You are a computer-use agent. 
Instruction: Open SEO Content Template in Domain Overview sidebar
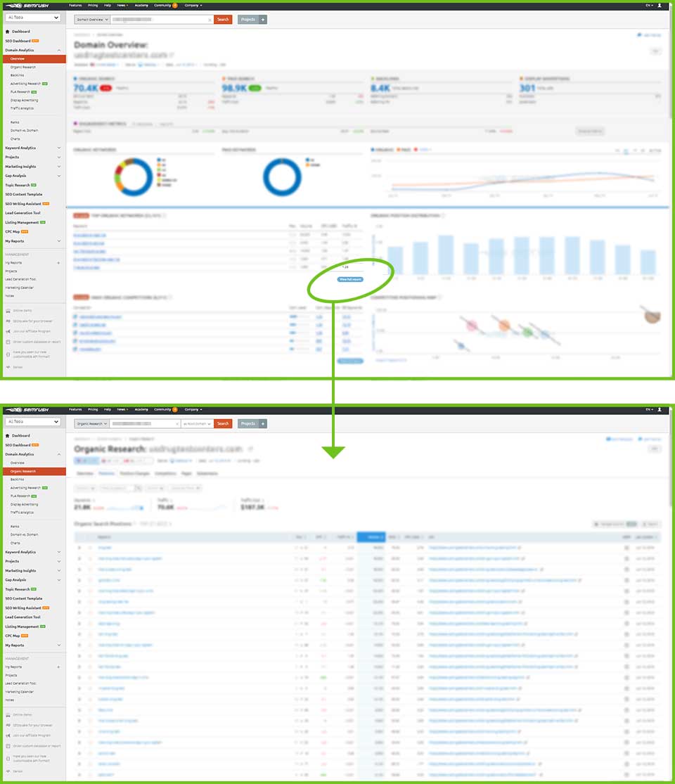point(24,195)
